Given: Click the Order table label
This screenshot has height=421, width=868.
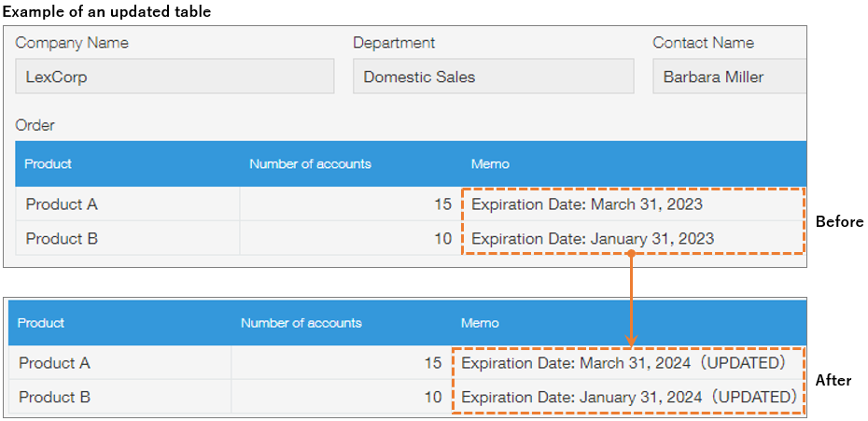Looking at the screenshot, I should point(35,125).
